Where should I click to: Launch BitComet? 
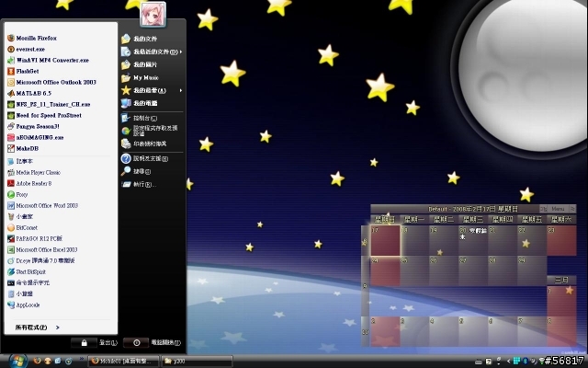point(22,227)
